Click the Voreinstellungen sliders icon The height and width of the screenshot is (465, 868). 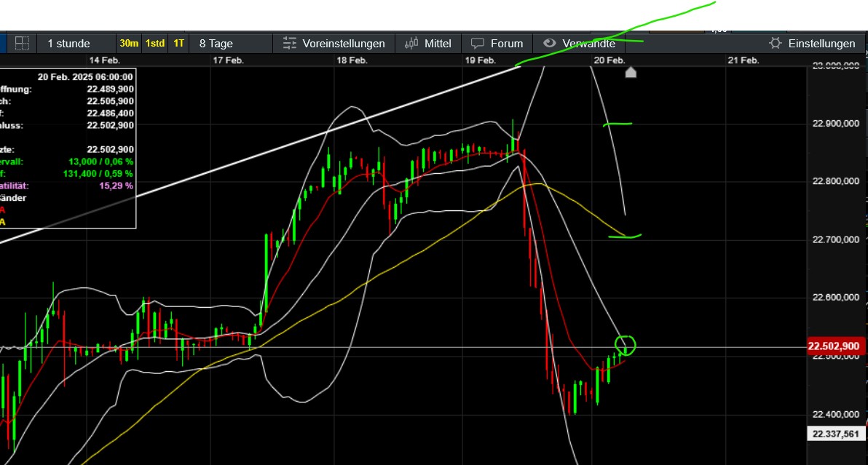click(290, 43)
